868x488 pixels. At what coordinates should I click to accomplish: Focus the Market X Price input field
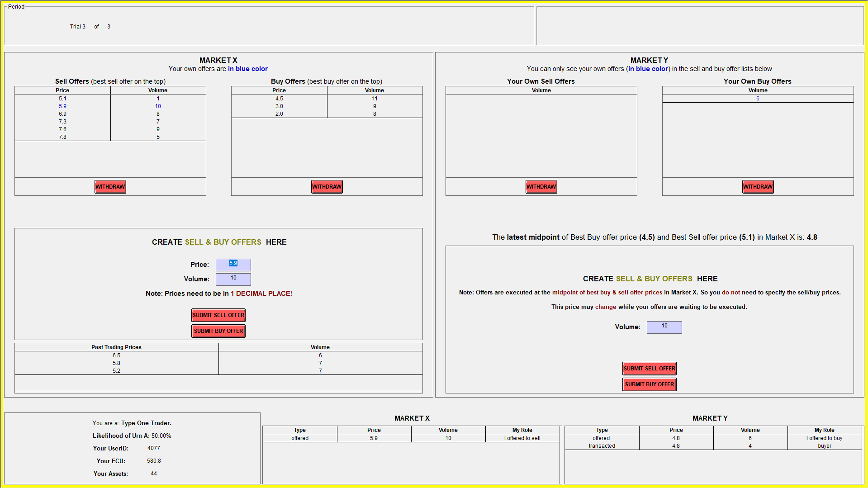tap(233, 265)
